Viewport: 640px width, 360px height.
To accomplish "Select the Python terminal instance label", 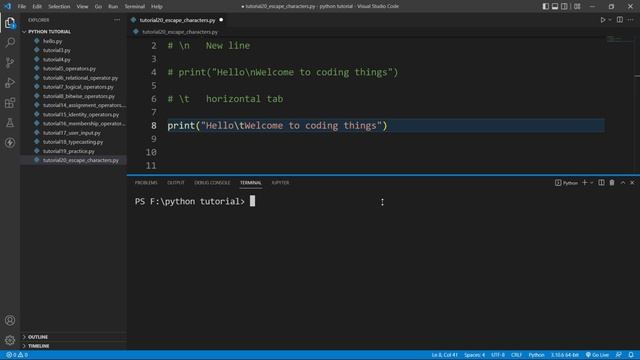I will [567, 182].
